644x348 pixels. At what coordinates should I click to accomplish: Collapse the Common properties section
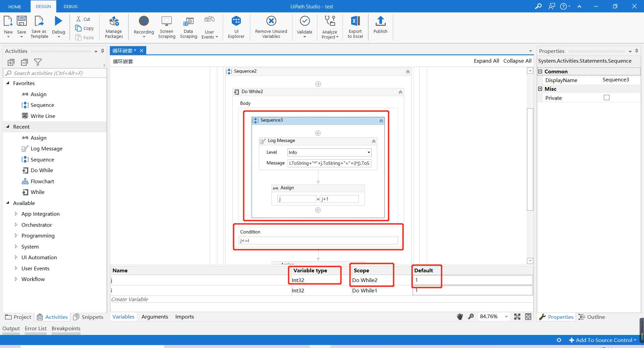(x=540, y=71)
